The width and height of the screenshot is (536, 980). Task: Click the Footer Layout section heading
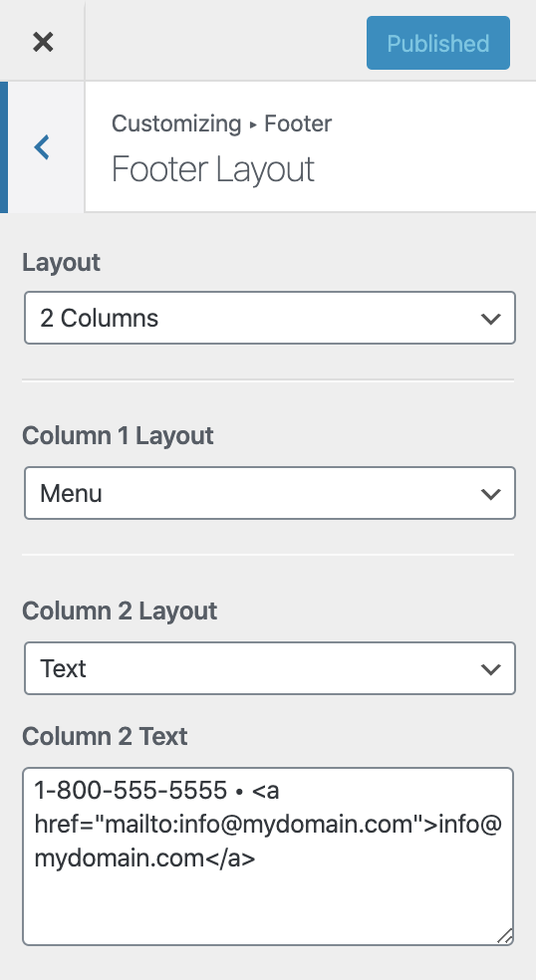pos(212,168)
